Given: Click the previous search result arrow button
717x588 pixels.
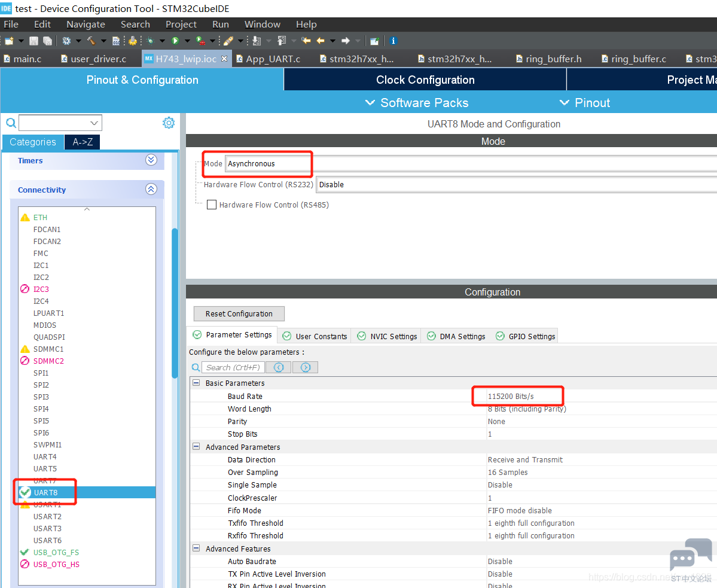Looking at the screenshot, I should 279,367.
